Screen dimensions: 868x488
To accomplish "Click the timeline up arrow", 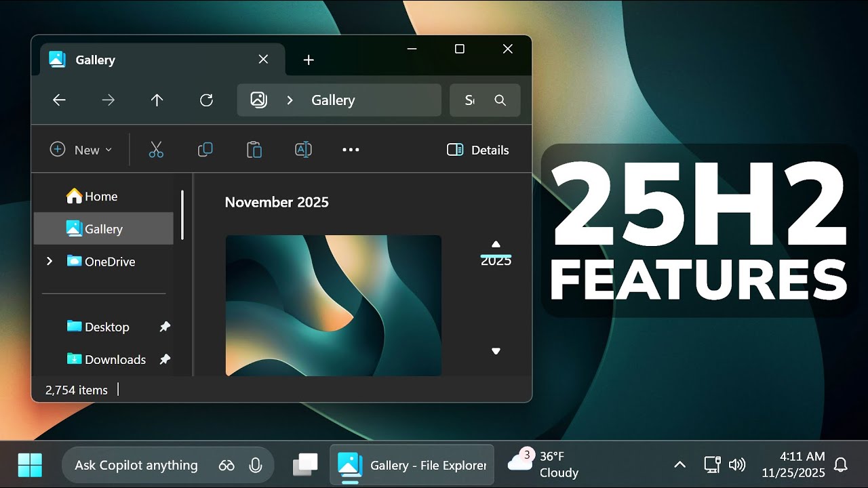I will pyautogui.click(x=496, y=244).
